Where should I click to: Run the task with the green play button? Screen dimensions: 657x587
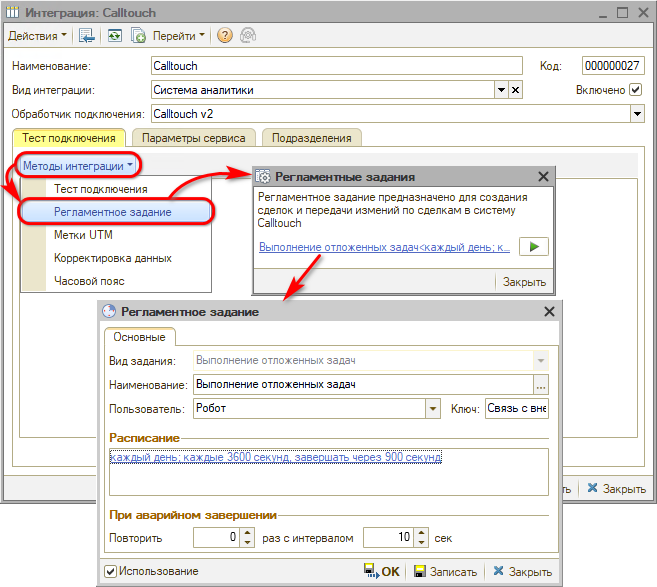coord(534,246)
